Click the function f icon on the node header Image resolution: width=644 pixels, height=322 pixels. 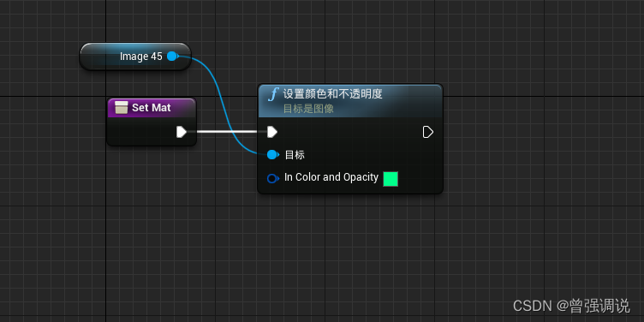272,94
